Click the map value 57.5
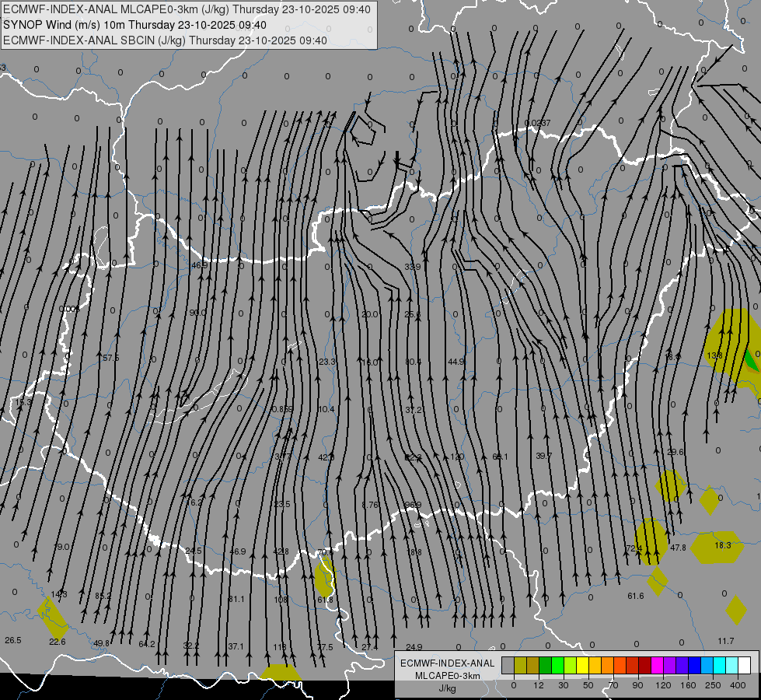Screen dimensions: 761x700 110,358
